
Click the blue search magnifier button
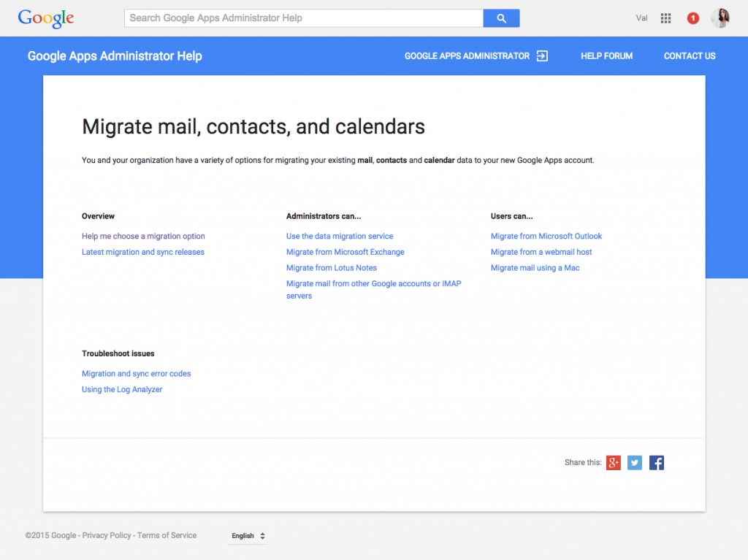tap(501, 18)
